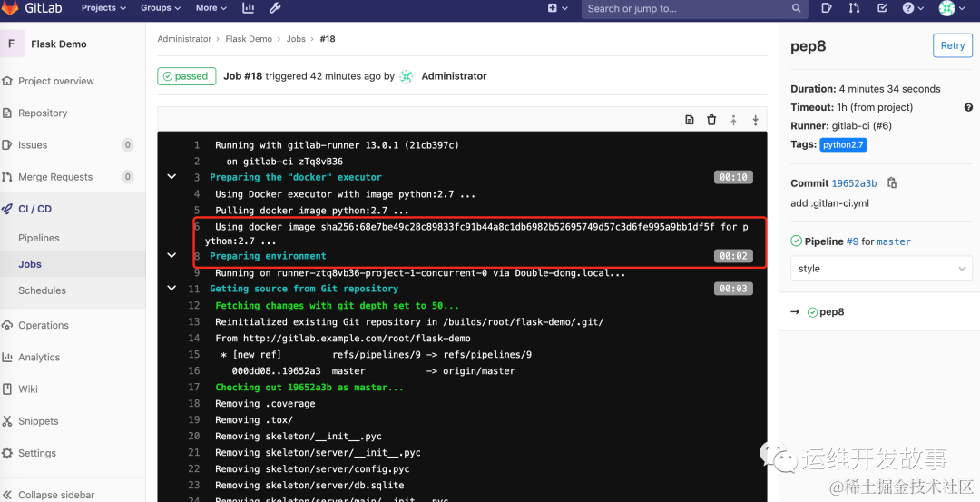
Task: Click the 00:03 duration badge
Action: pos(733,288)
